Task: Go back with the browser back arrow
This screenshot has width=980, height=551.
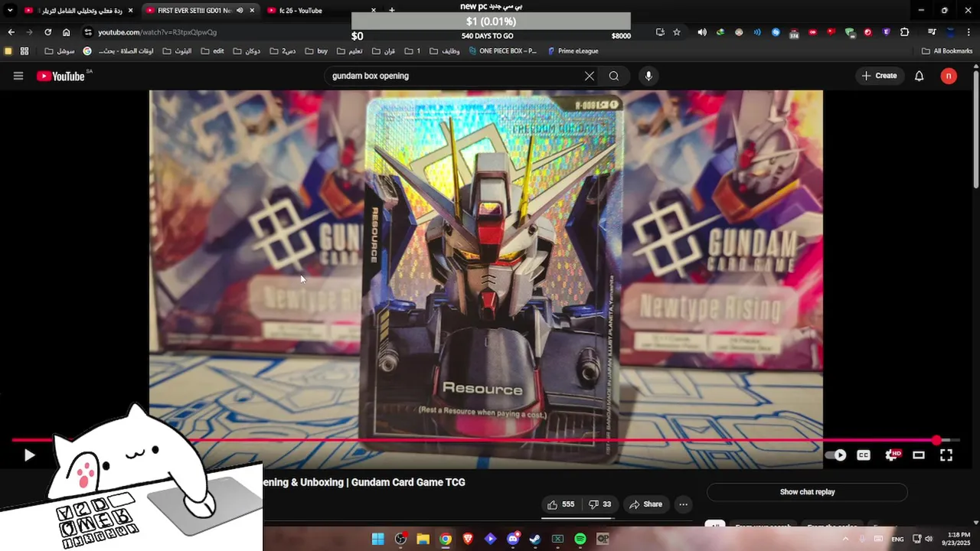Action: (x=11, y=32)
